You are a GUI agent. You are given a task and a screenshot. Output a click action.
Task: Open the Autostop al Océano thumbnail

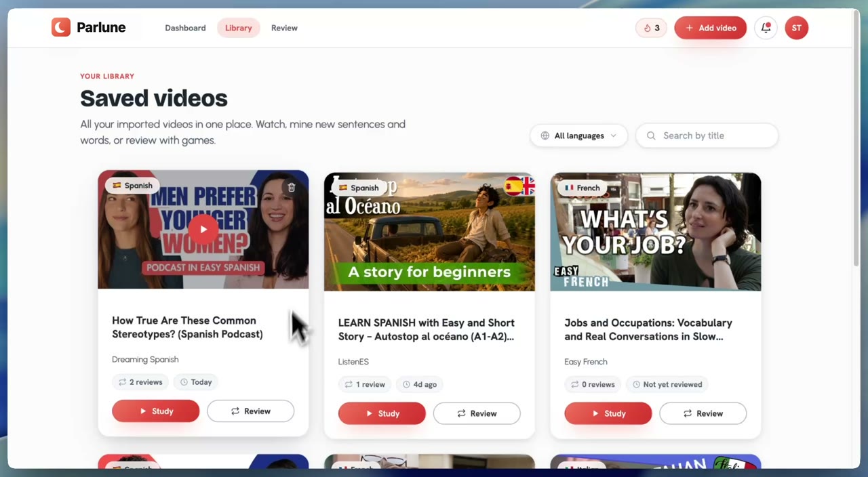tap(429, 232)
